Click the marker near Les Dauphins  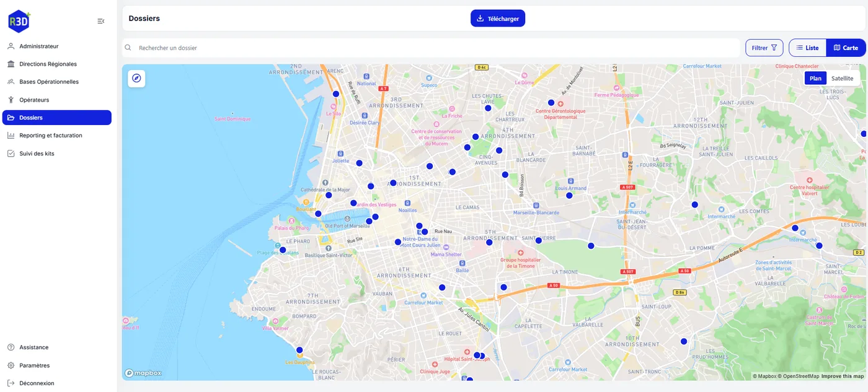(299, 350)
